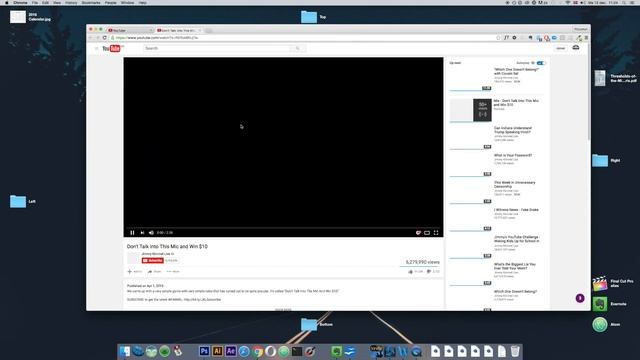This screenshot has width=640, height=360.
Task: Open the Chrome menu in menu bar
Action: (20, 2)
